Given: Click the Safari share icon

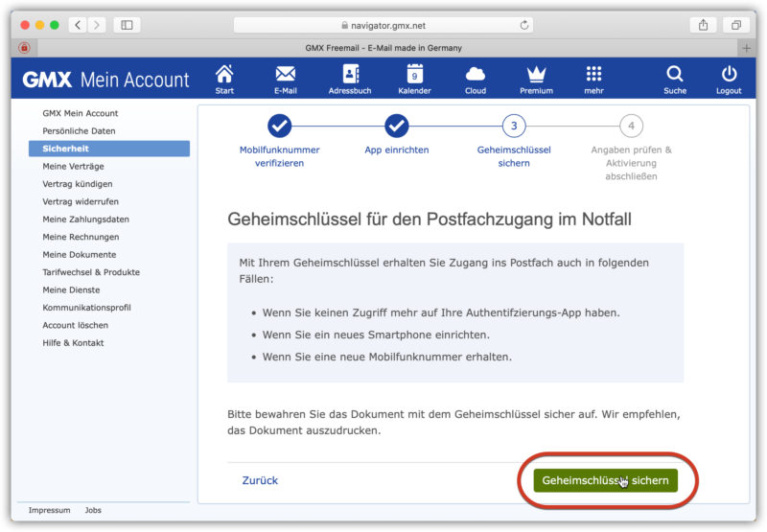Looking at the screenshot, I should (x=703, y=25).
